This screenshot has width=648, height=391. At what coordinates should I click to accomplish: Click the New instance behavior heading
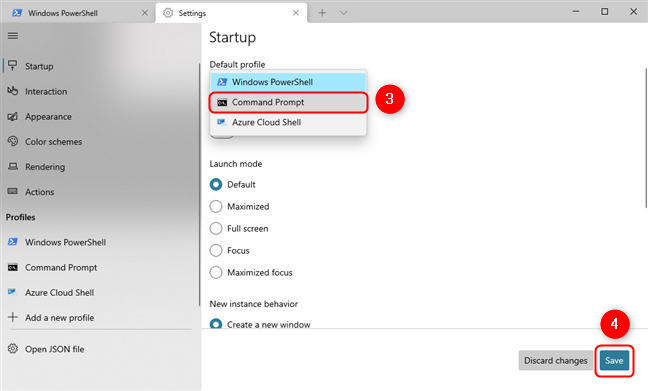tap(253, 304)
